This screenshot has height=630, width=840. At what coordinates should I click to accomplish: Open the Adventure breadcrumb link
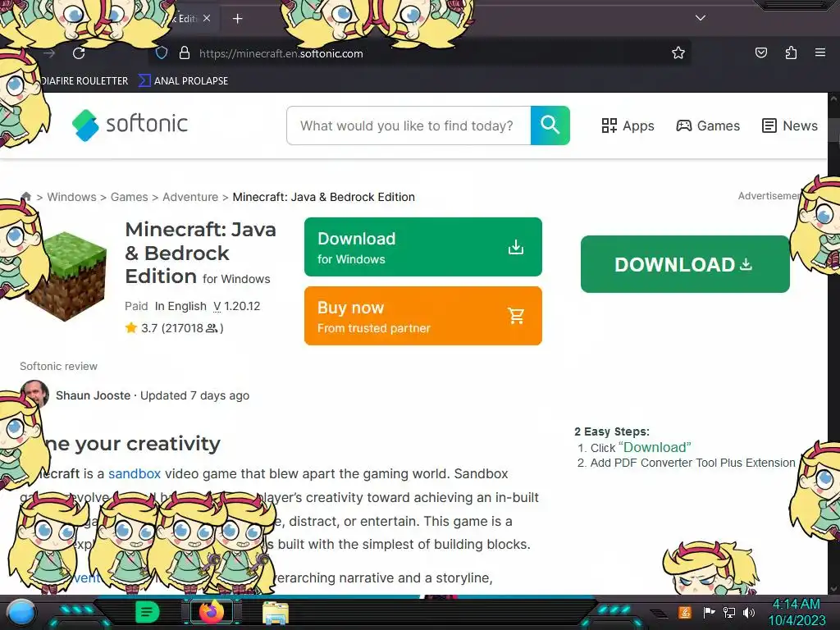[190, 197]
